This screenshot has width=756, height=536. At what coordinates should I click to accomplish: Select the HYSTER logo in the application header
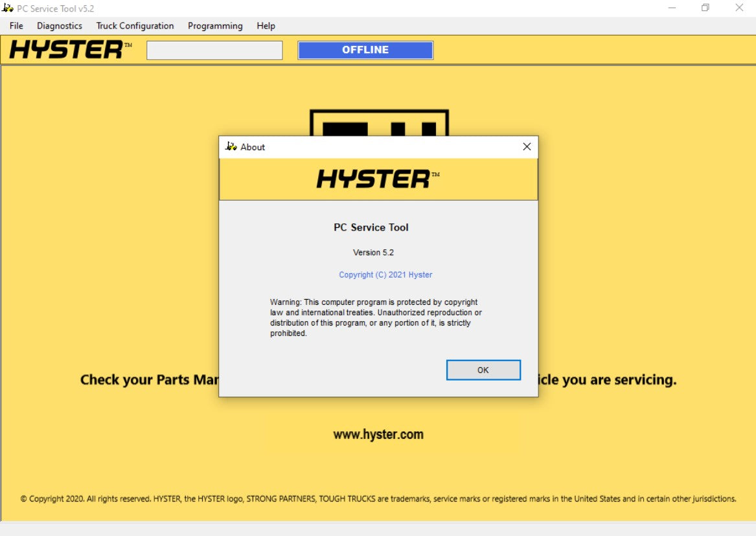67,50
